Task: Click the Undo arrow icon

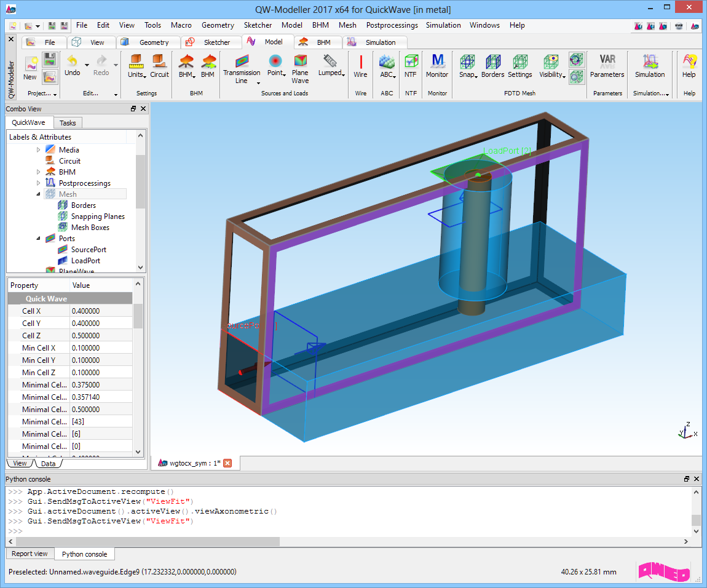Action: click(72, 60)
